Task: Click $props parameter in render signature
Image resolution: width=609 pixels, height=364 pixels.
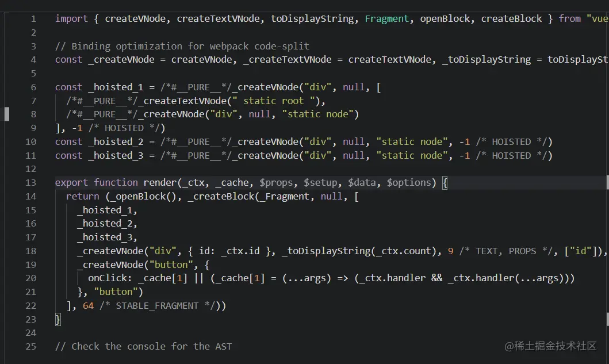Action: tap(276, 183)
